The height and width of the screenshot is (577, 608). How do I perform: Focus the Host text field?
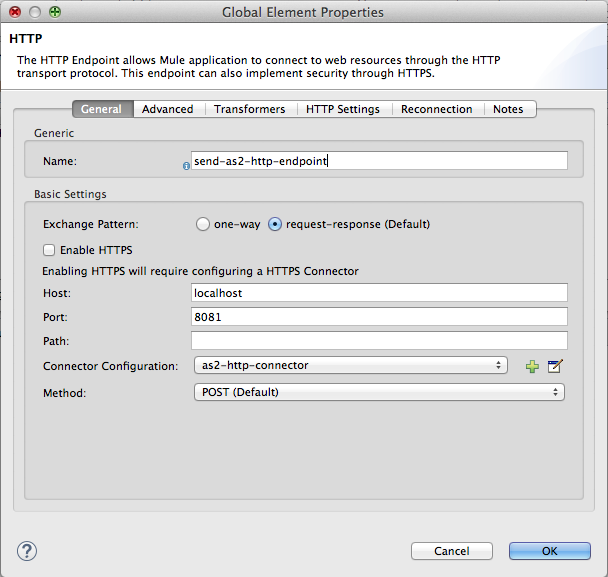[x=379, y=293]
